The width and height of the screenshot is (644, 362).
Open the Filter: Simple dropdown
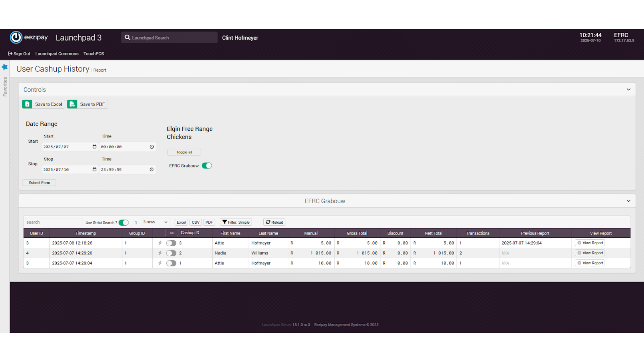(236, 222)
